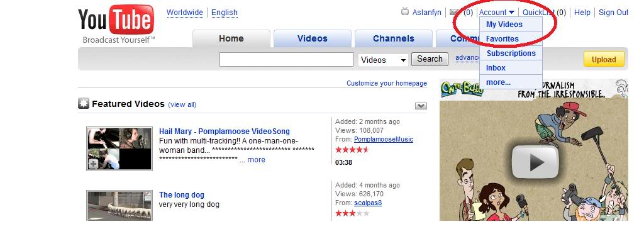This screenshot has height=246, width=644.
Task: Click the Search button
Action: (430, 59)
